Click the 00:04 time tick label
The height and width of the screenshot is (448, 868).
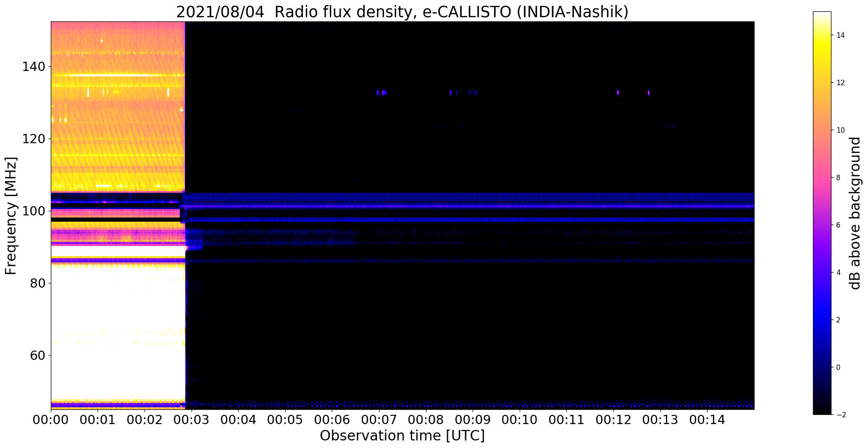(238, 419)
